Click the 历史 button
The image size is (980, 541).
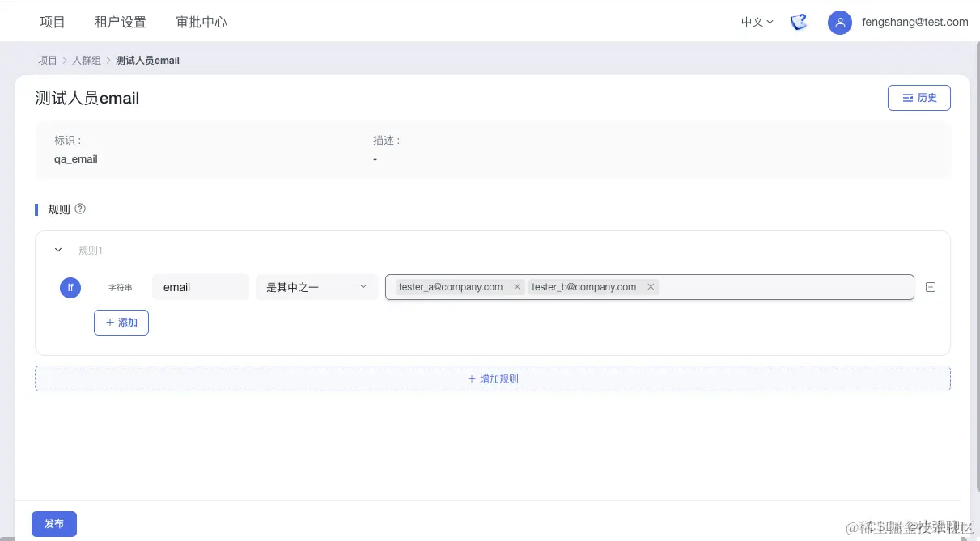click(919, 98)
